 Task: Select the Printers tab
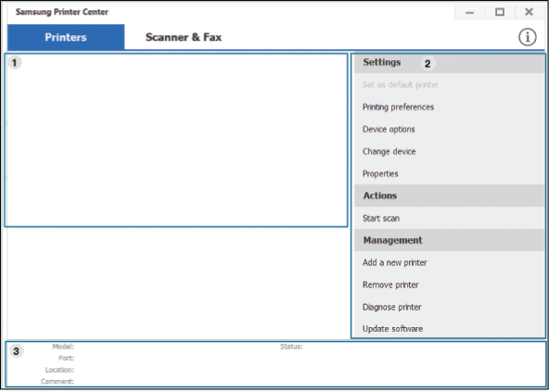point(66,37)
